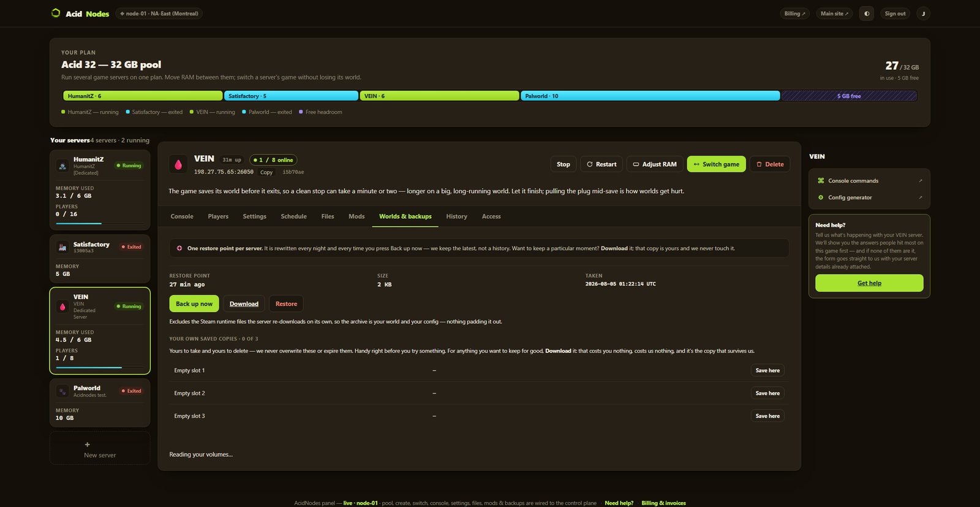Click the red Restore button
The image size is (980, 507).
(286, 304)
